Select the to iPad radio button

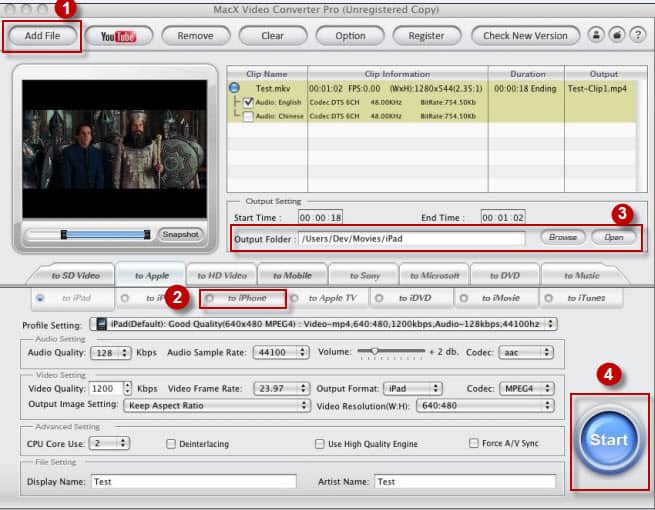40,298
